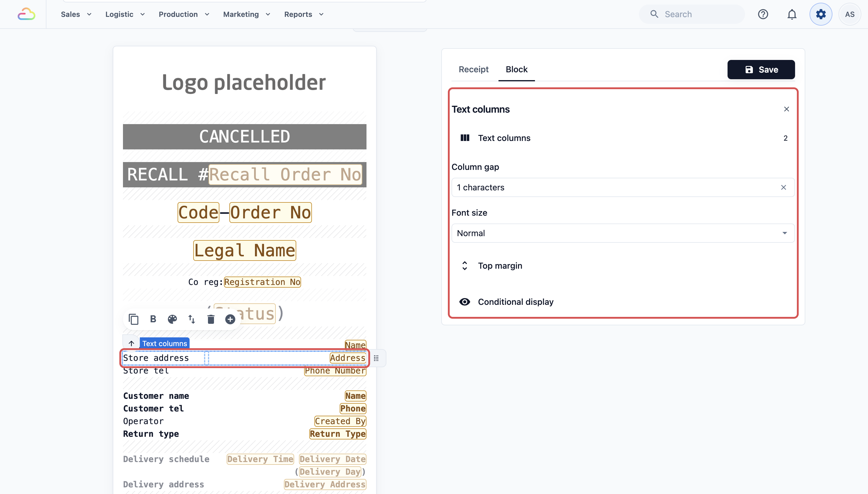The width and height of the screenshot is (868, 494).
Task: Click the Created By variable tag
Action: coord(340,421)
